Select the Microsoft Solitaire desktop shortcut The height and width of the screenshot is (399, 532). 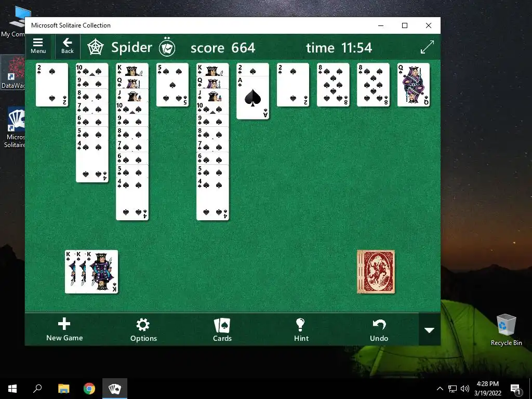click(x=15, y=128)
